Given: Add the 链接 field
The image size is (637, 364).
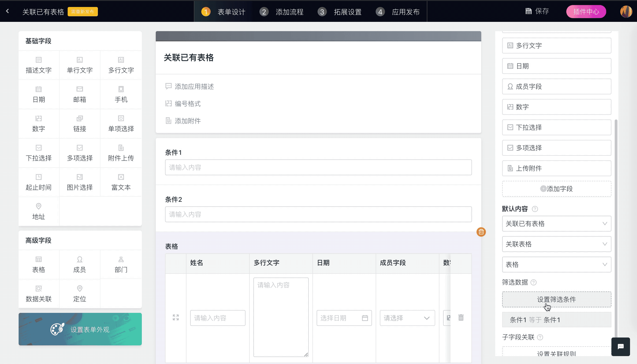Looking at the screenshot, I should coord(80,124).
